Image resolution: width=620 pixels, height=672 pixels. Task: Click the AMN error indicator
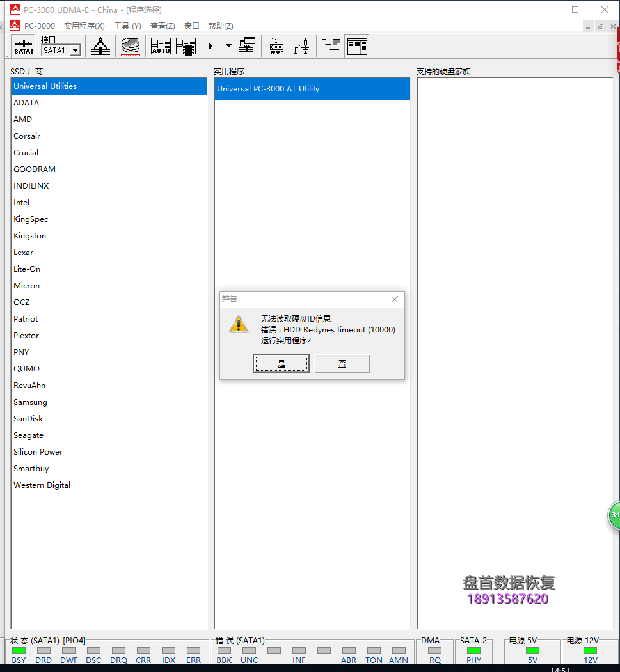[x=399, y=651]
